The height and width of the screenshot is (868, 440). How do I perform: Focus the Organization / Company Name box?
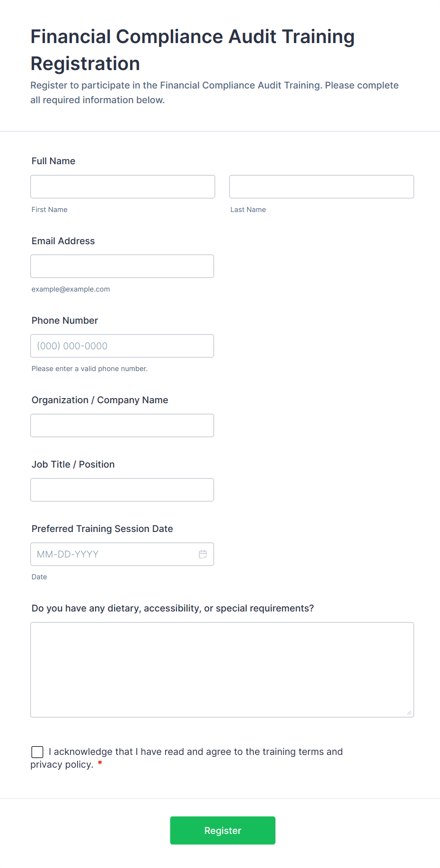point(122,425)
